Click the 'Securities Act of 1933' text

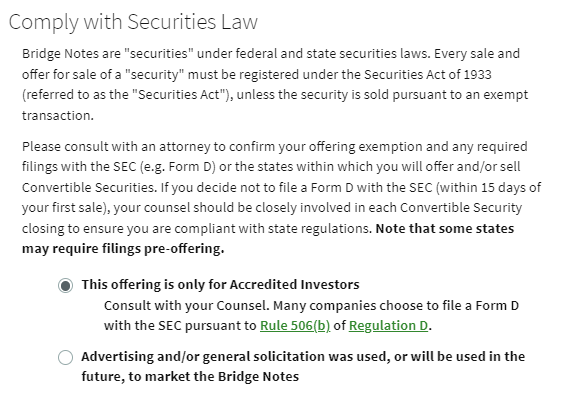428,74
